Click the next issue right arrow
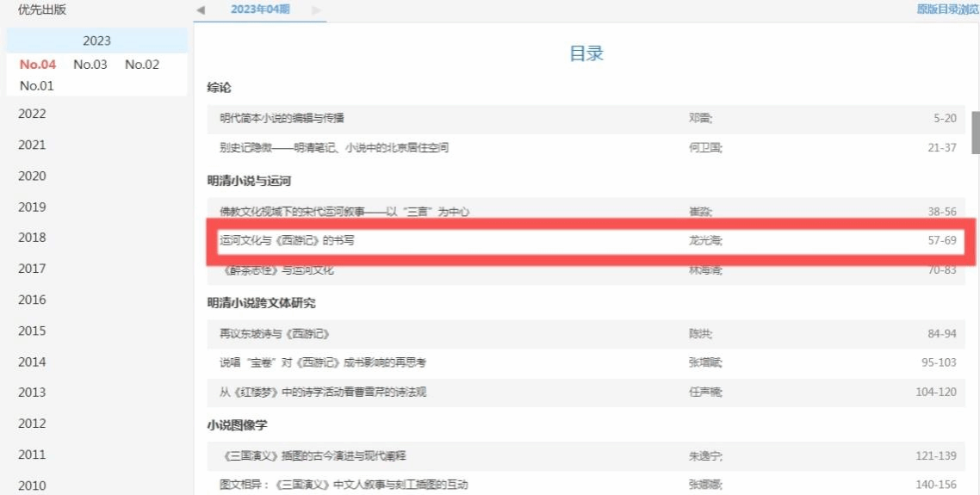Screen dimensions: 980x495 [317, 9]
